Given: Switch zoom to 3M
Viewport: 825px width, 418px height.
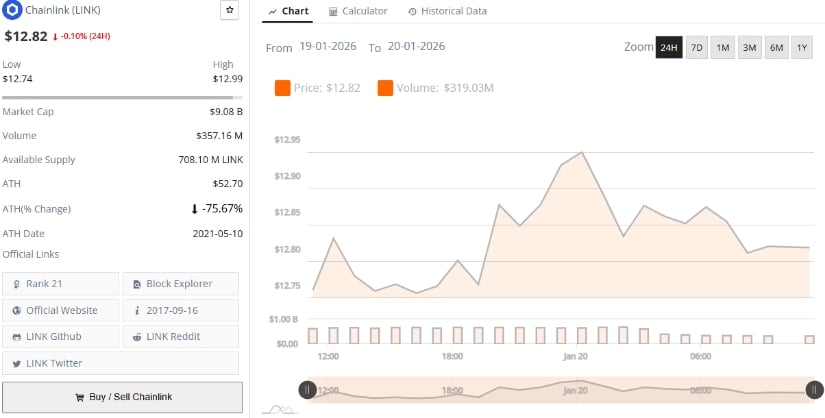Looking at the screenshot, I should coord(749,48).
